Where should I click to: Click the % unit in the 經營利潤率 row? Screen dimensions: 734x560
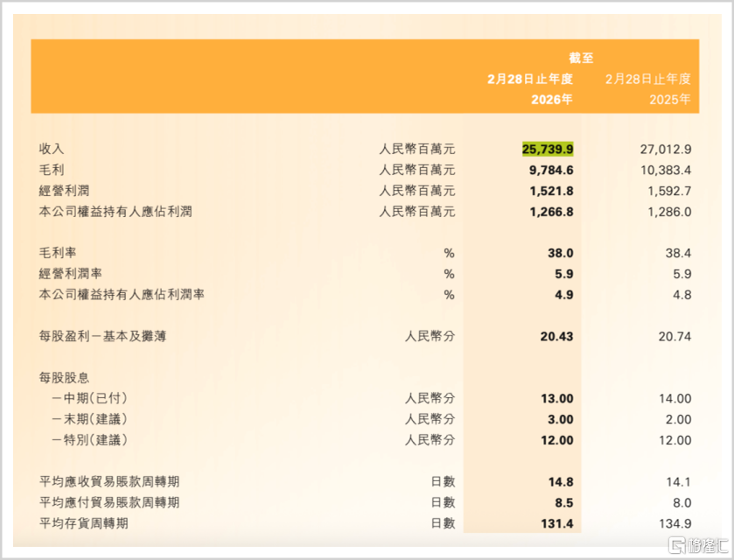coord(449,274)
